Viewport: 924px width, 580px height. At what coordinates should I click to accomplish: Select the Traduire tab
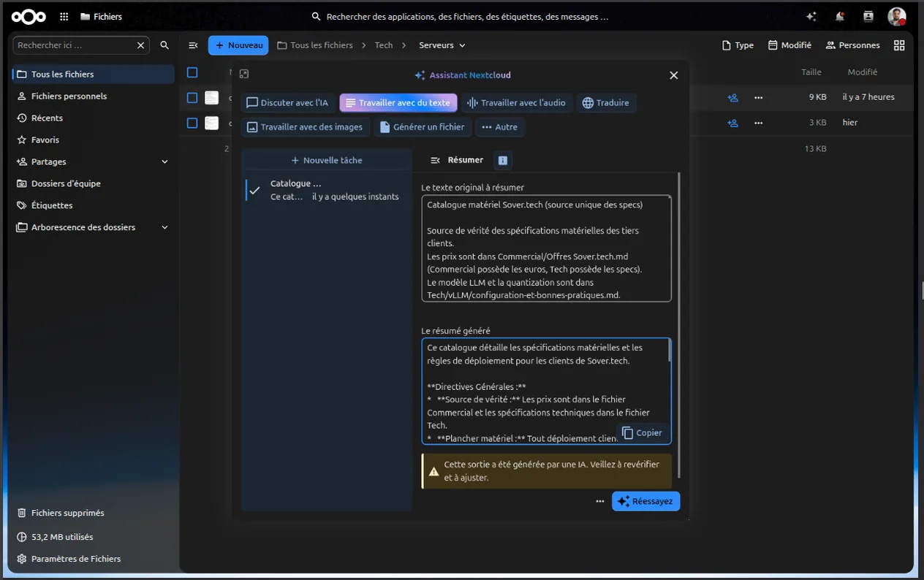point(605,103)
